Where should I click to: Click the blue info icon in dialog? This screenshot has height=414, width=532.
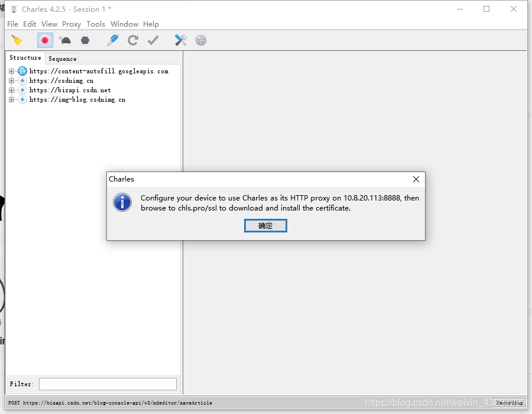click(x=122, y=203)
